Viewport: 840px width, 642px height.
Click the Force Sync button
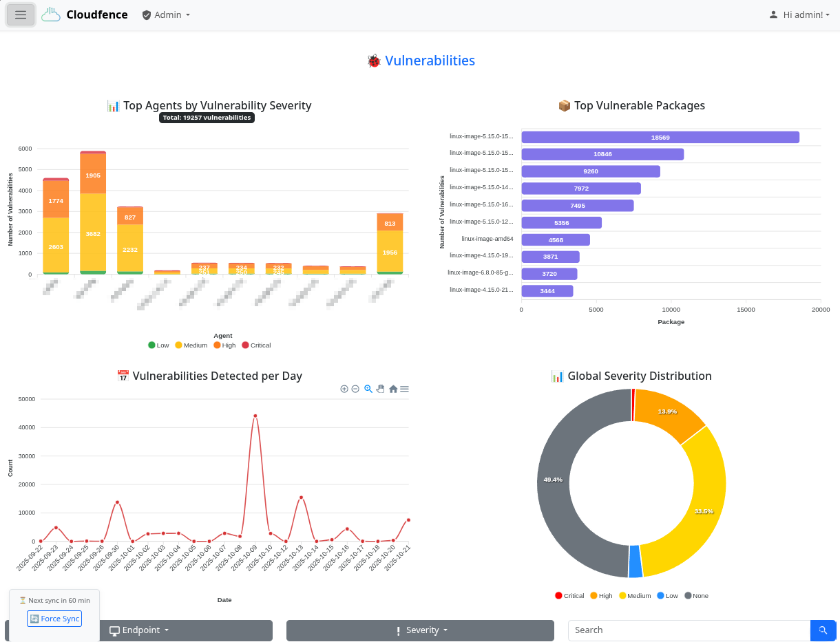(x=54, y=619)
